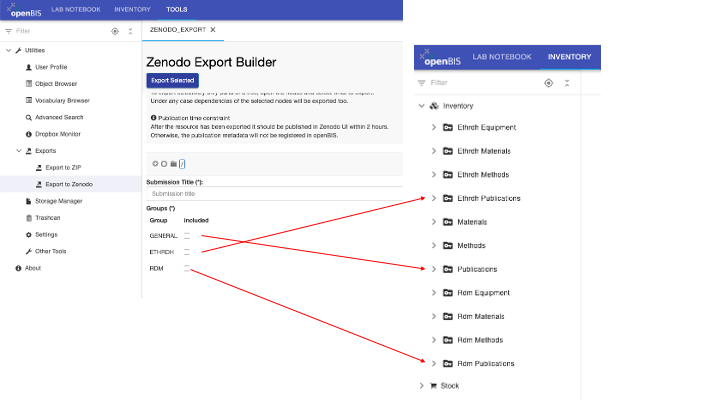
Task: Click the Export to ZIP icon
Action: pyautogui.click(x=39, y=168)
